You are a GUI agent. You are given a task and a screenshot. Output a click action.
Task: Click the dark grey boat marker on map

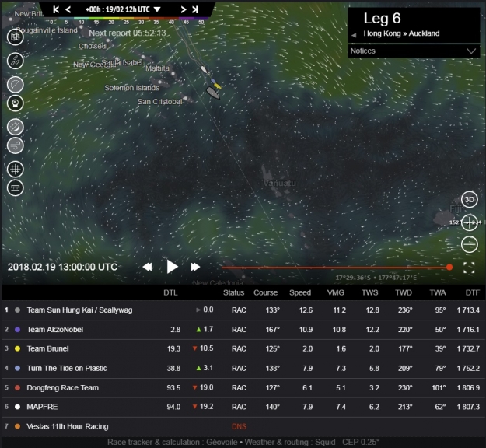click(213, 93)
